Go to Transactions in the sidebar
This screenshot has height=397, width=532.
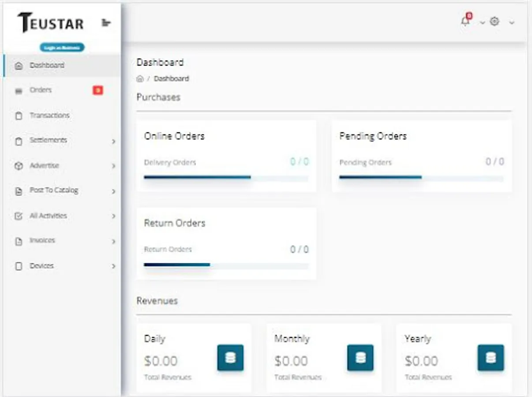coord(49,116)
